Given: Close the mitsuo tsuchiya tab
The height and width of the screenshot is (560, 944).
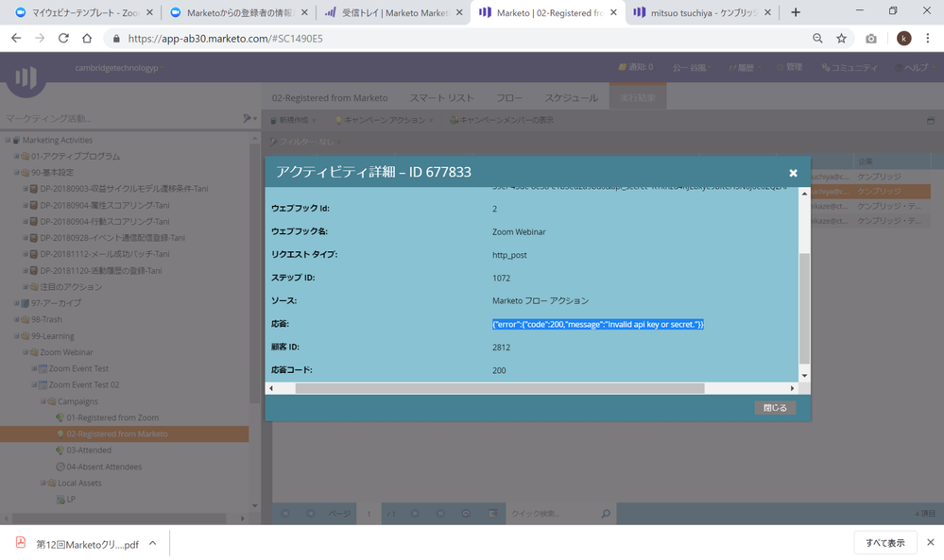Looking at the screenshot, I should pyautogui.click(x=767, y=12).
